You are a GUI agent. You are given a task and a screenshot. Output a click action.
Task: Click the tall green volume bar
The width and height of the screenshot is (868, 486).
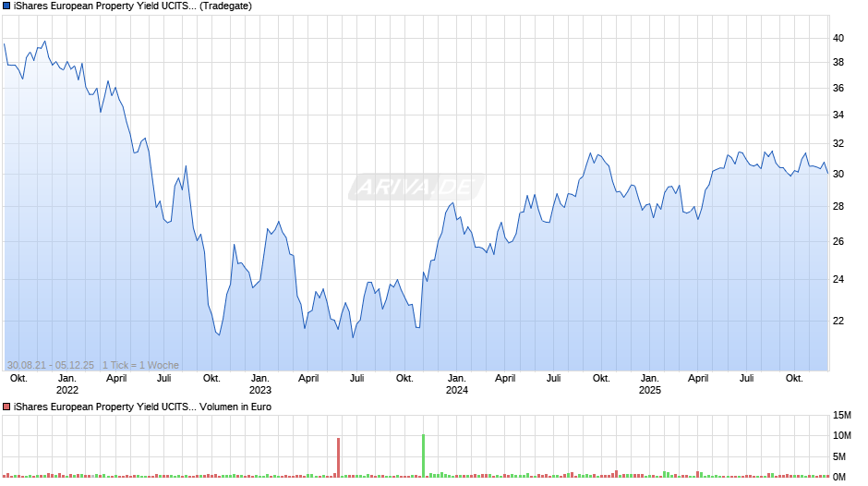tap(424, 456)
